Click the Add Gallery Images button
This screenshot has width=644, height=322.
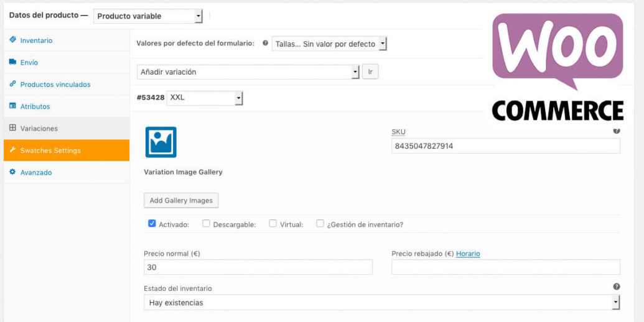(181, 200)
